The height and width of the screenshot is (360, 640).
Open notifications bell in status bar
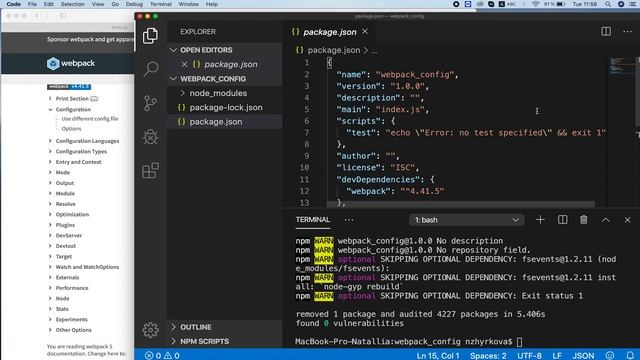pos(630,356)
